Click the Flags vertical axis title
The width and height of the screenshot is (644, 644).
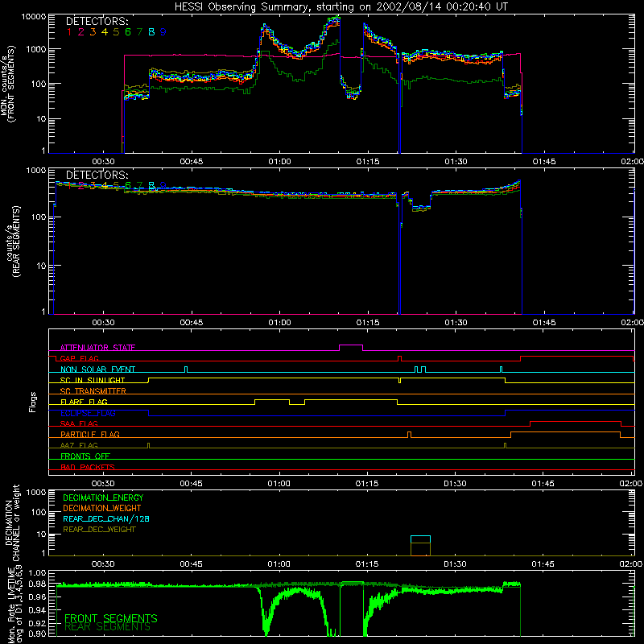[33, 402]
